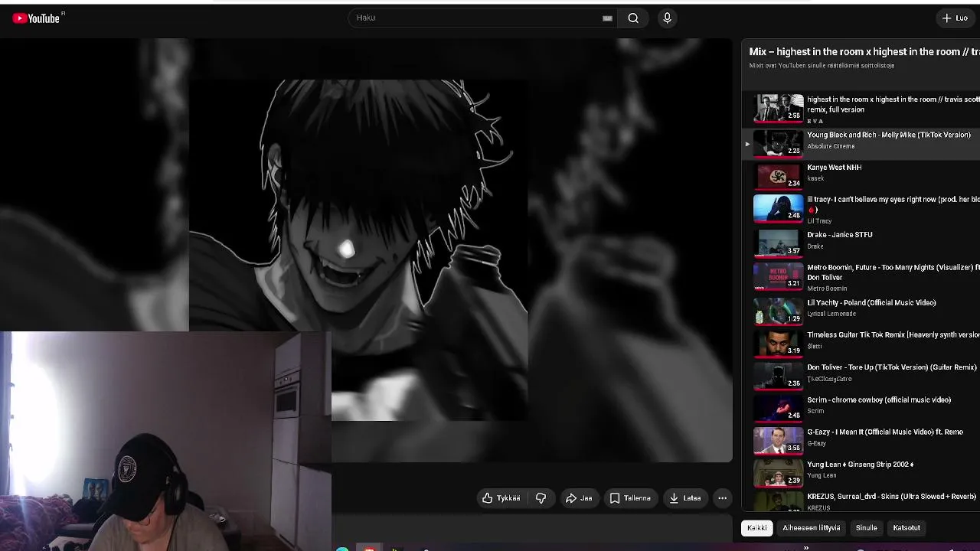Go to the YouTube home logo
This screenshot has width=980, height=551.
coord(36,18)
